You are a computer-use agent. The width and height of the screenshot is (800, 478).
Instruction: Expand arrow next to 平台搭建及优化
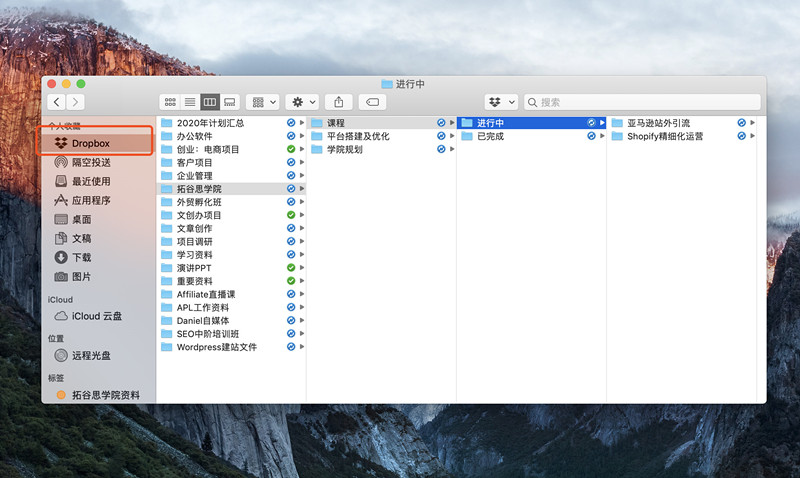click(452, 136)
